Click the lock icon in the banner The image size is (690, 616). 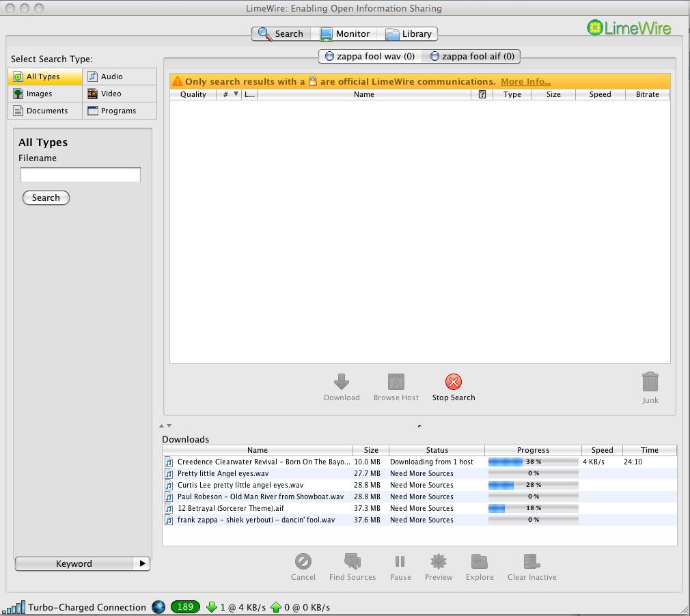[312, 81]
